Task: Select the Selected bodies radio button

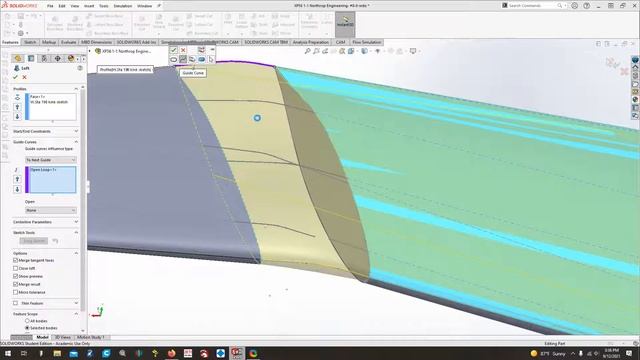Action: [x=27, y=328]
